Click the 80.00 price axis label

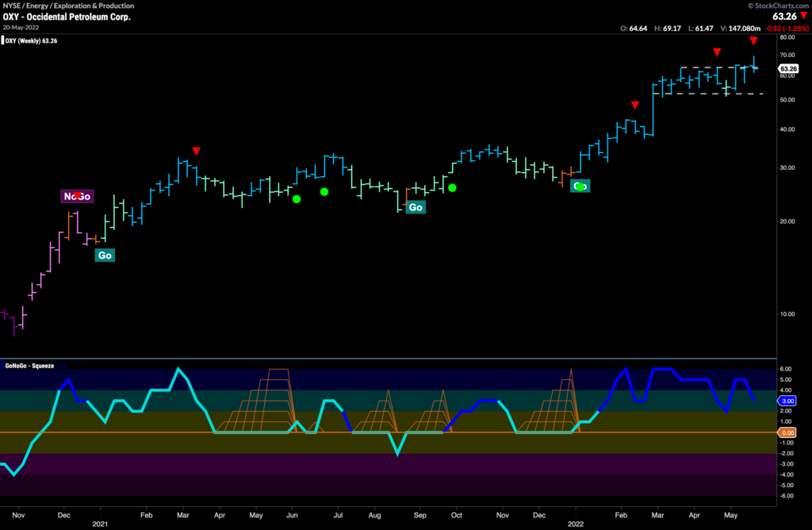coord(787,37)
